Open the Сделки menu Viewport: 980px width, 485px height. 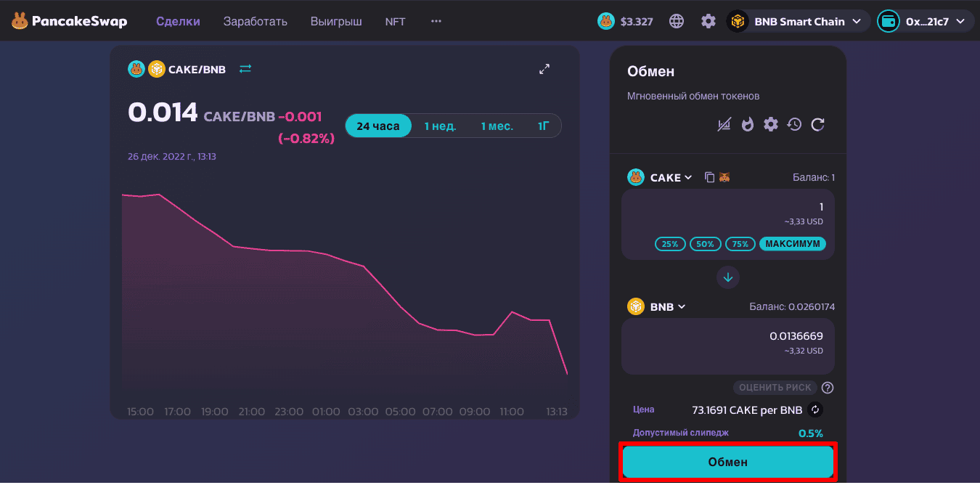[x=178, y=21]
